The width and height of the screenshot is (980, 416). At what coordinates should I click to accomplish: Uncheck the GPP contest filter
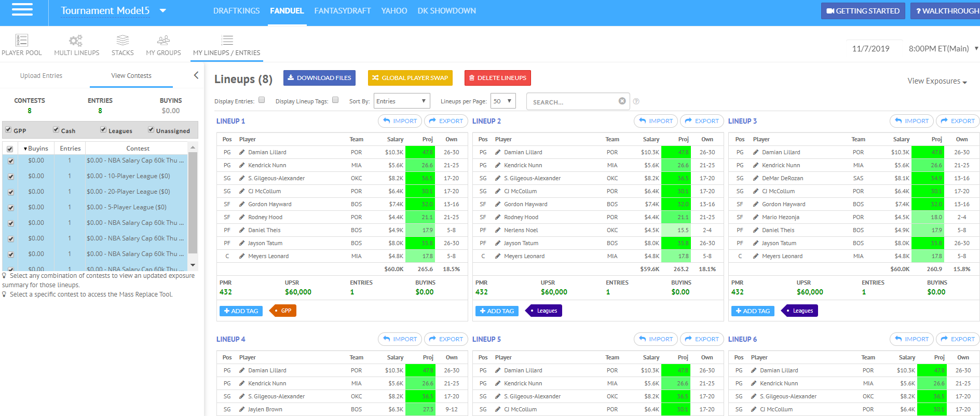tap(8, 129)
